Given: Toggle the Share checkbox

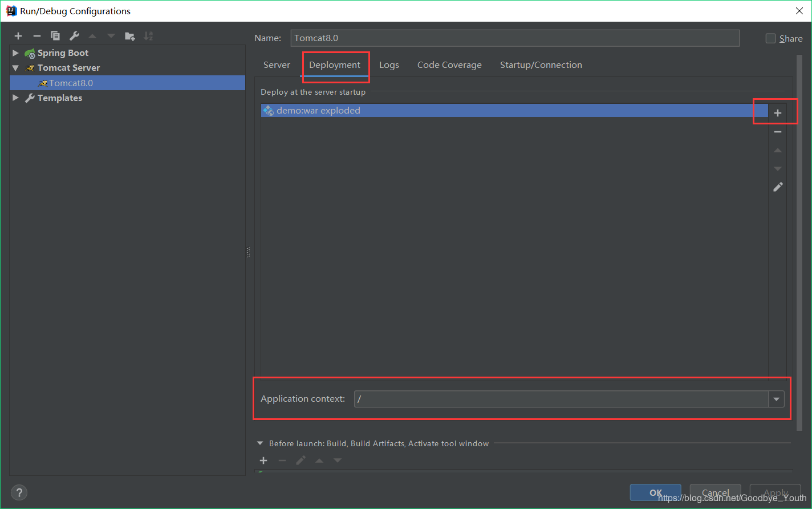Looking at the screenshot, I should (x=770, y=38).
